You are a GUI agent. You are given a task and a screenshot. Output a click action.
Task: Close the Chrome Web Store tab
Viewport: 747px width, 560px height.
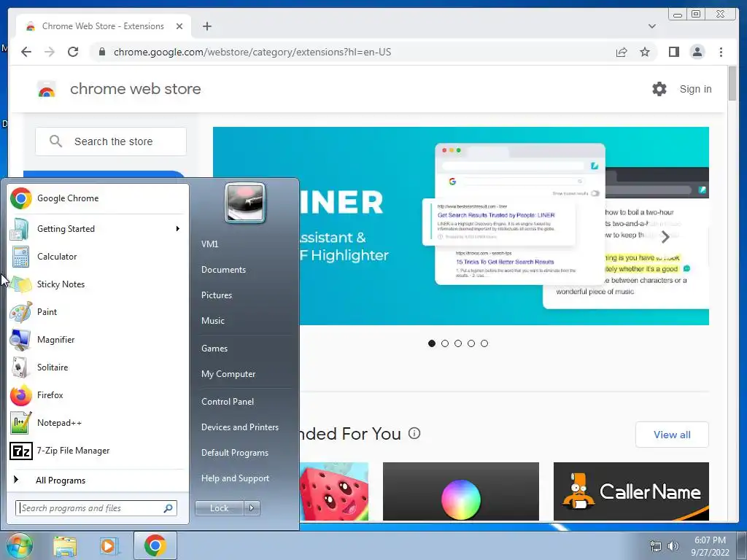tap(179, 26)
